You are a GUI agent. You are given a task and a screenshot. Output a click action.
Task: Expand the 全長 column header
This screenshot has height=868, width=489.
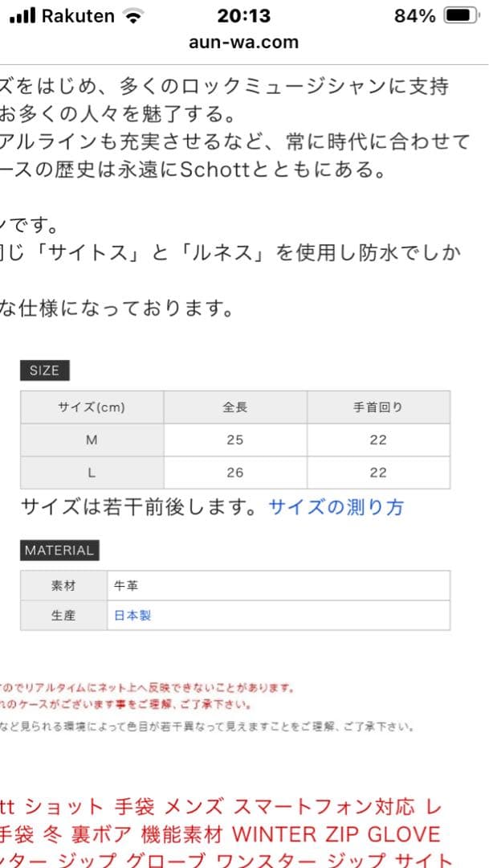click(235, 407)
